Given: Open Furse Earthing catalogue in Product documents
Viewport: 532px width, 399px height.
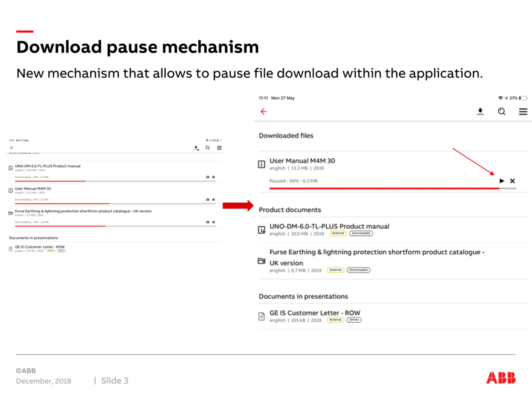Looking at the screenshot, I should coord(377,257).
